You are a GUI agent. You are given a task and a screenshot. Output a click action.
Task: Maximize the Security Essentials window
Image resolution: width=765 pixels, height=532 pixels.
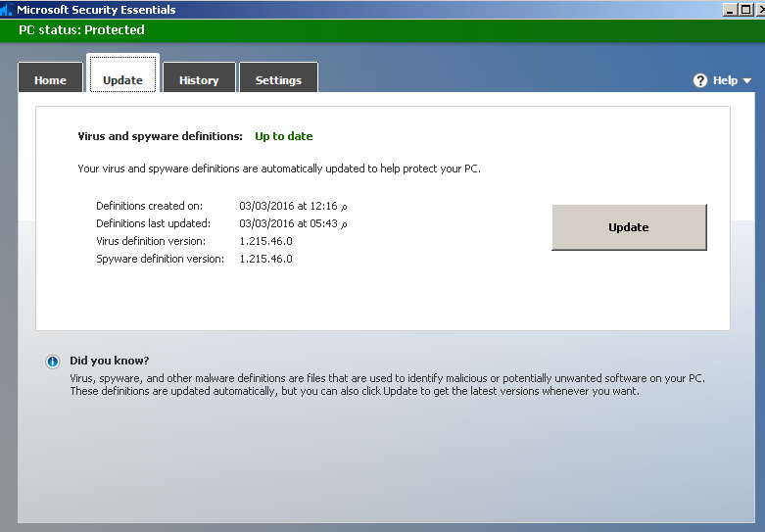[743, 9]
